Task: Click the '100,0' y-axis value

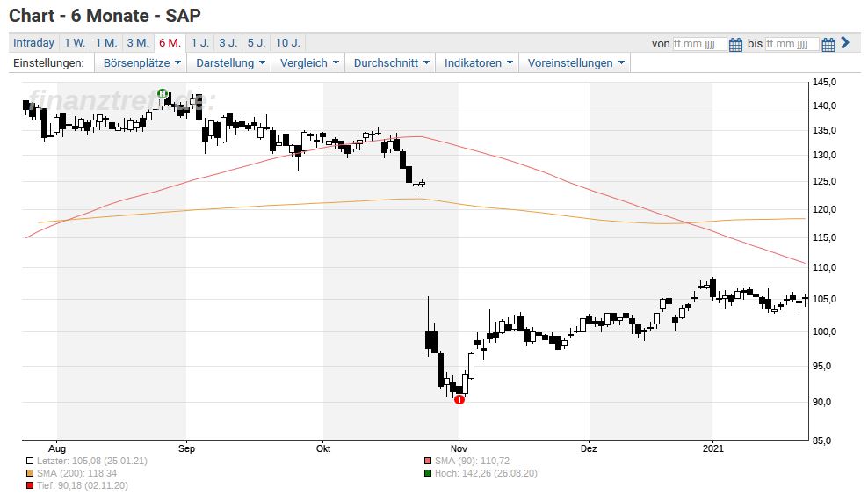Action: tap(824, 331)
